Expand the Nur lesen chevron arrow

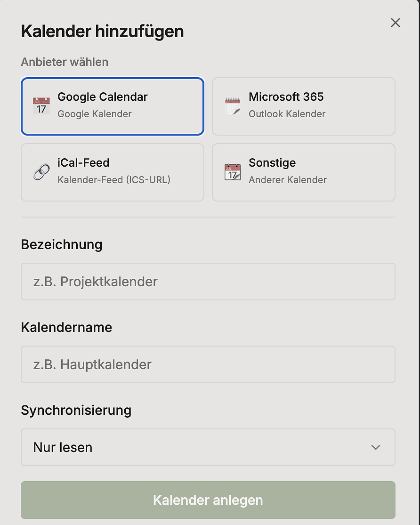(375, 447)
